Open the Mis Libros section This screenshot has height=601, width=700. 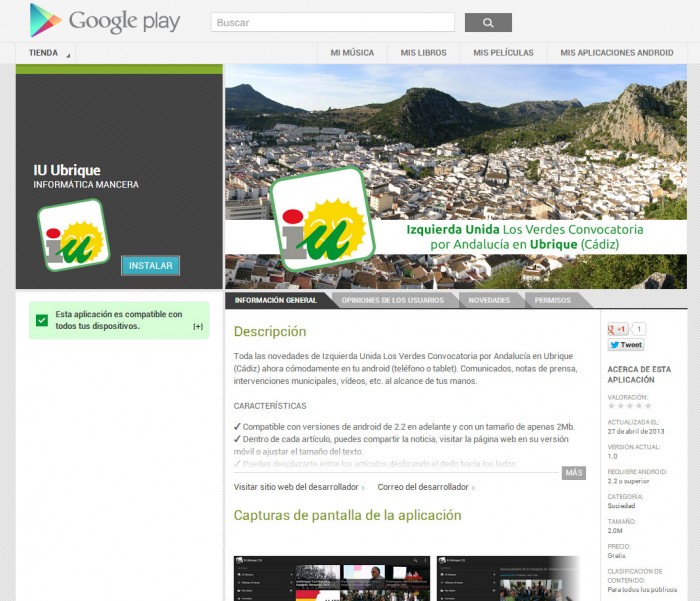coord(423,53)
